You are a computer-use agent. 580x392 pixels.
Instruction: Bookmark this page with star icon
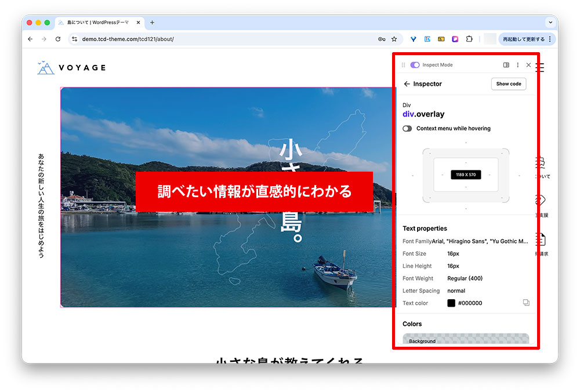pos(394,39)
